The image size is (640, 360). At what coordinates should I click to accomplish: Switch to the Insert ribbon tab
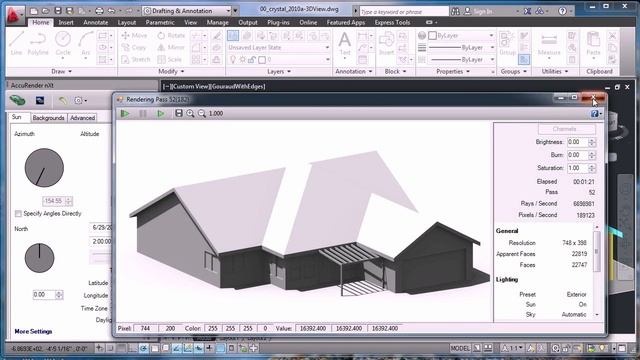point(66,22)
